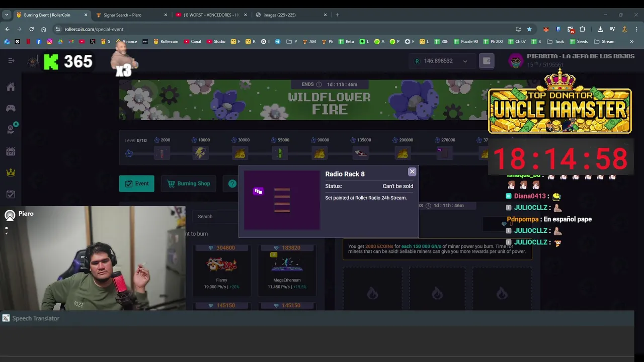Click the 2000 level reward icon
This screenshot has width=644, height=362.
(x=162, y=153)
